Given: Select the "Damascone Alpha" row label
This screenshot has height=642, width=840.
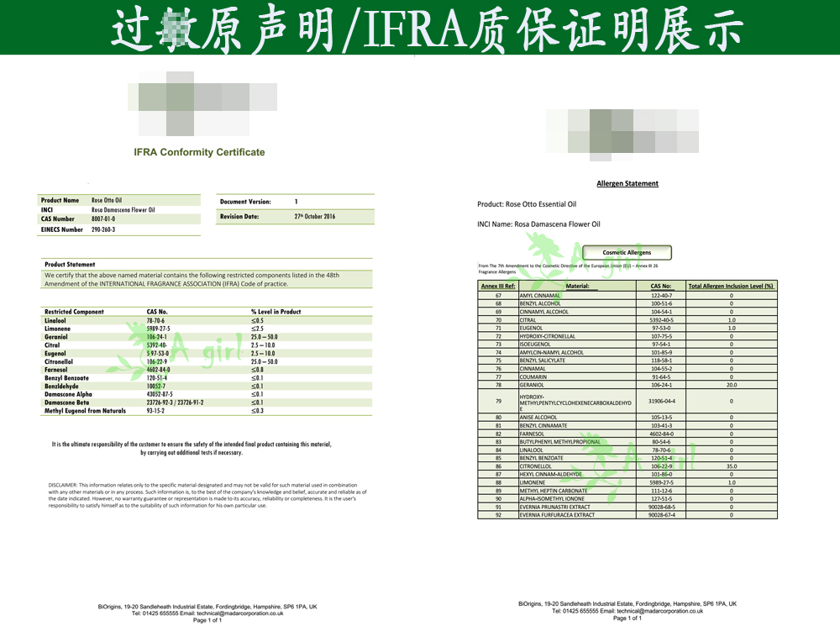Looking at the screenshot, I should click(x=69, y=394).
